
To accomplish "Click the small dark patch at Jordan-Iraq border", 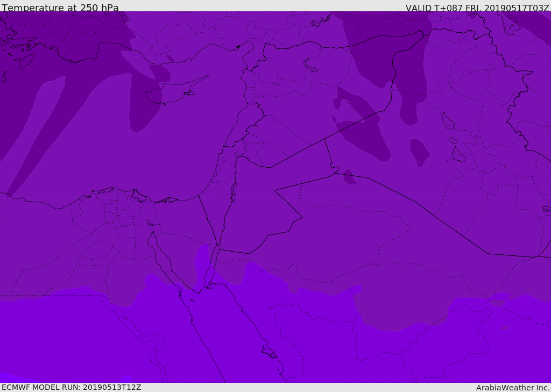I will coord(349,177).
